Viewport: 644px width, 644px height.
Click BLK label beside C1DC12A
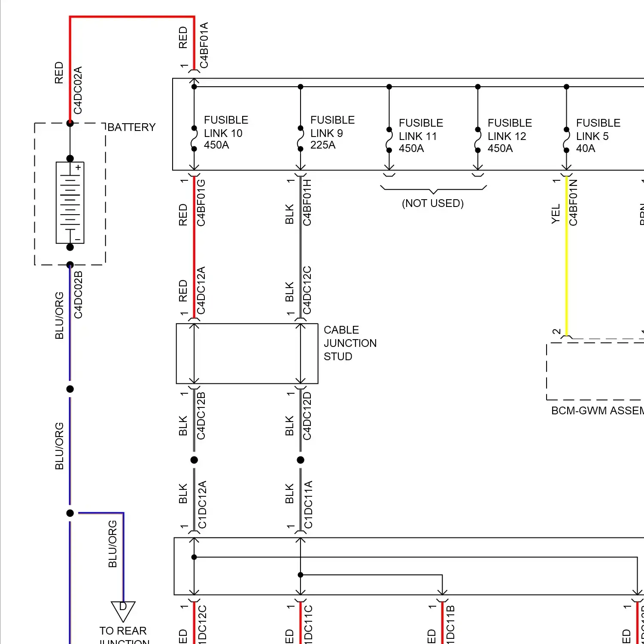[x=183, y=494]
